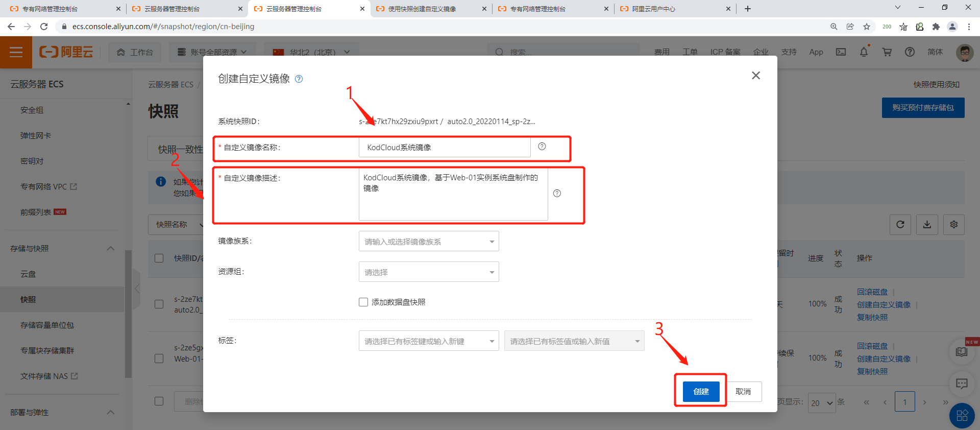Select 安全组 in sidebar

pyautogui.click(x=32, y=110)
